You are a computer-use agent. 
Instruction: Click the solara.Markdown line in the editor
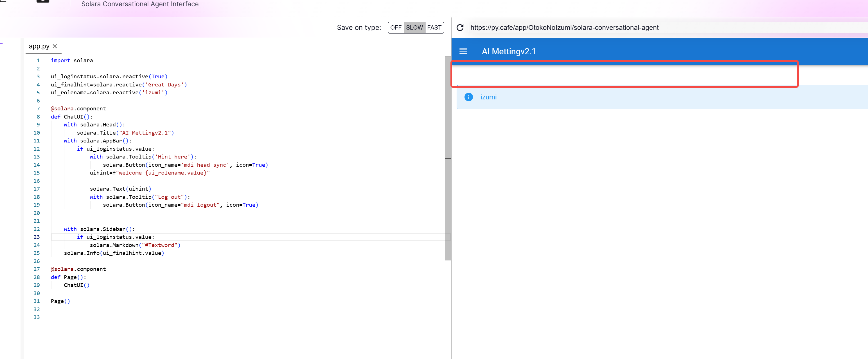coord(135,245)
